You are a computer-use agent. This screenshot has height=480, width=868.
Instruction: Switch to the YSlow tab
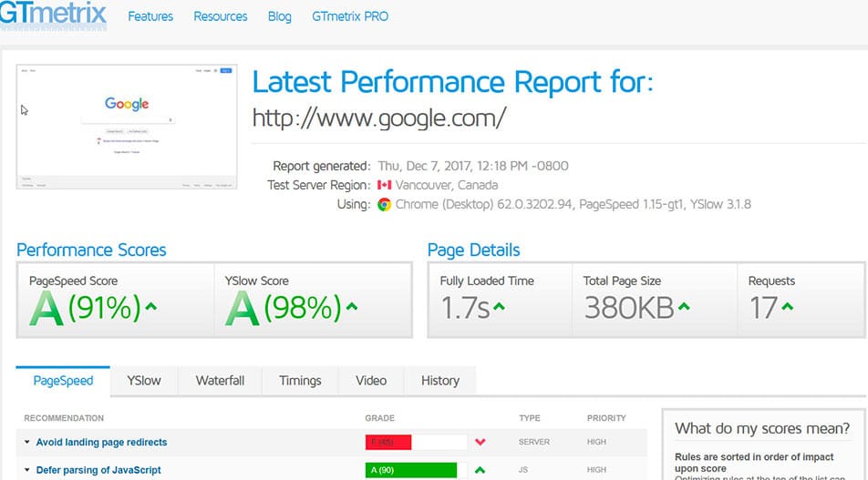coord(144,381)
